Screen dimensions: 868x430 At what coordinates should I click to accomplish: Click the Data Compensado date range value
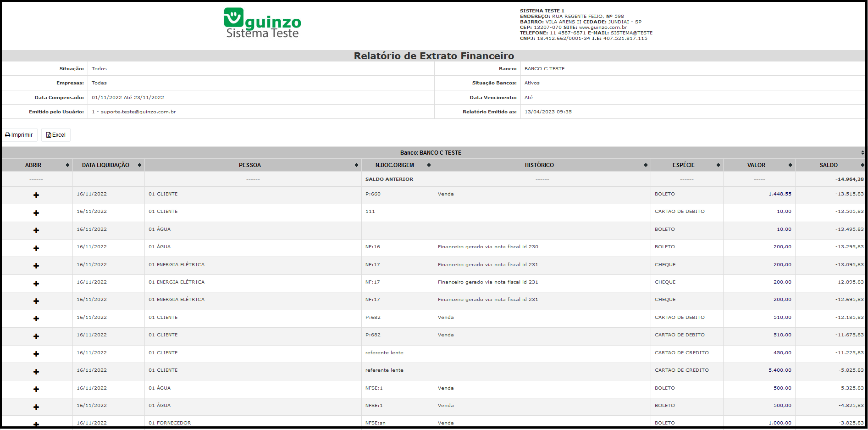click(x=128, y=98)
